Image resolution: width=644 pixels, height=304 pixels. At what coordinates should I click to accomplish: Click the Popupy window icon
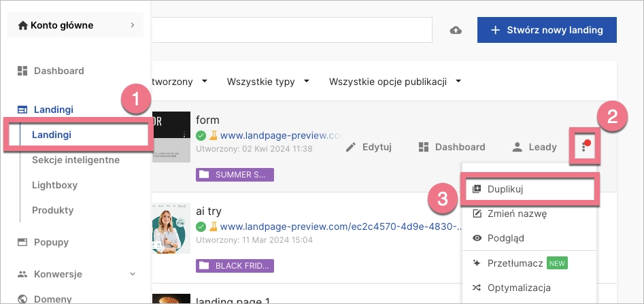tap(22, 242)
